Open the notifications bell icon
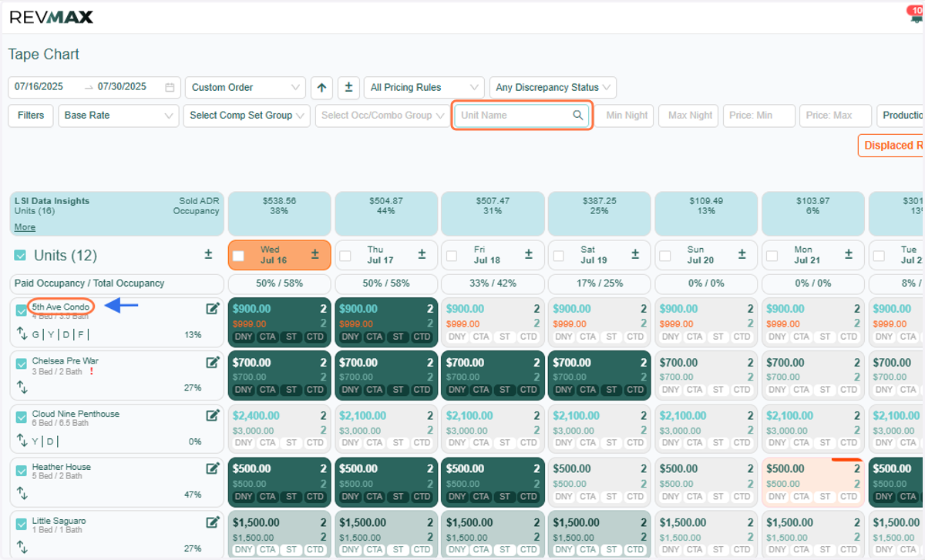 (x=915, y=17)
